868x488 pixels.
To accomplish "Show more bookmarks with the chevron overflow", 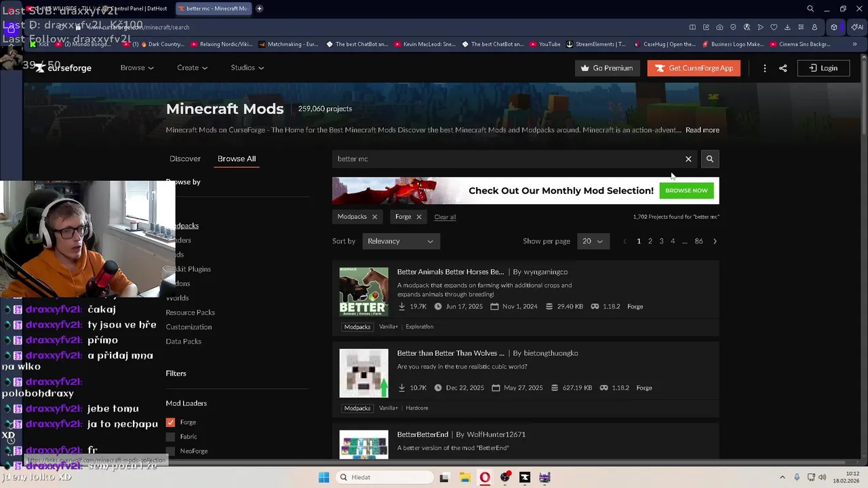I will pyautogui.click(x=854, y=44).
